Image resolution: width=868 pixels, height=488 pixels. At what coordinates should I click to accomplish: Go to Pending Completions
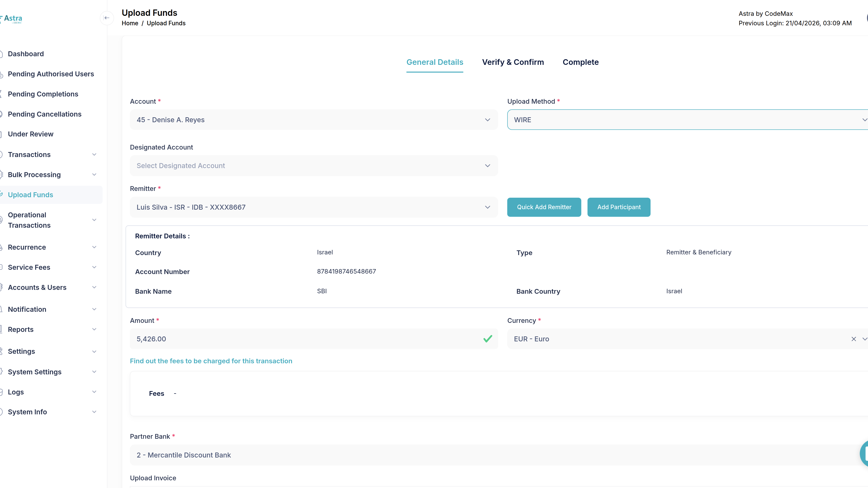click(43, 94)
